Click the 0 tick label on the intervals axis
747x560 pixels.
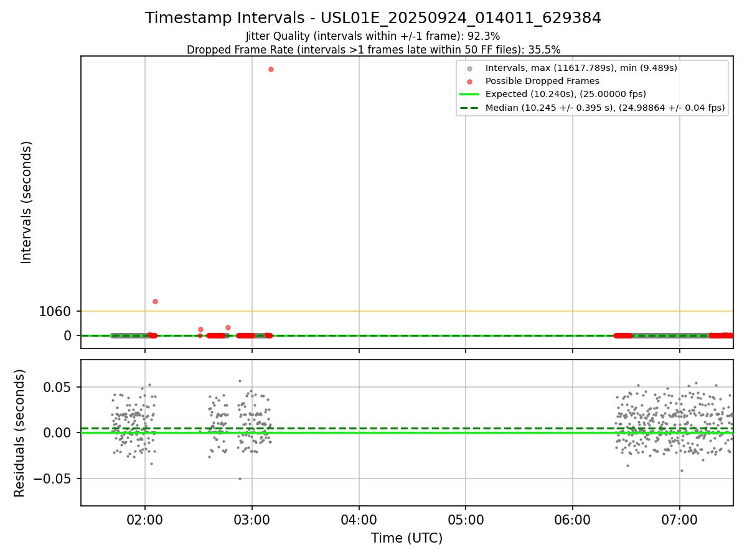[x=68, y=336]
